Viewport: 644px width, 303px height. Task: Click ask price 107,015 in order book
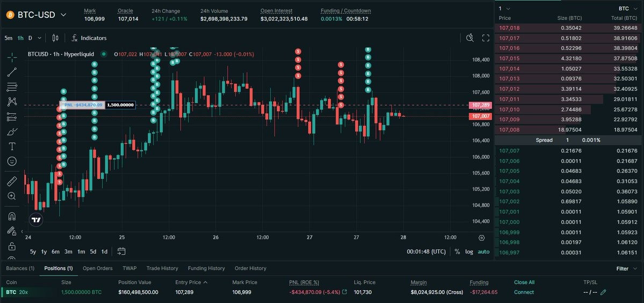509,59
